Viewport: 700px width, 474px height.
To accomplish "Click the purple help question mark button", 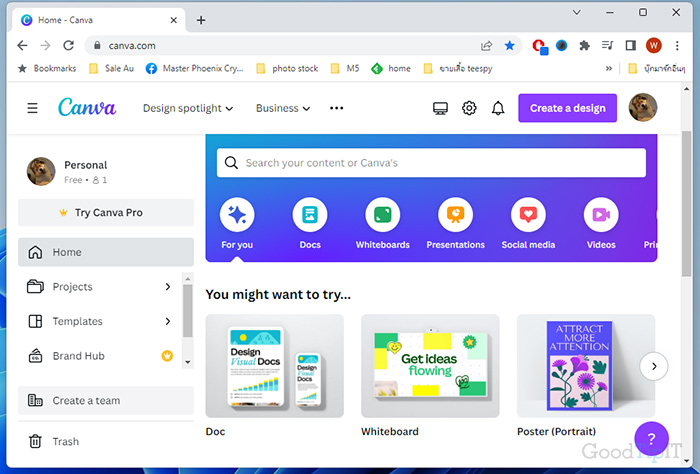I will pos(651,439).
